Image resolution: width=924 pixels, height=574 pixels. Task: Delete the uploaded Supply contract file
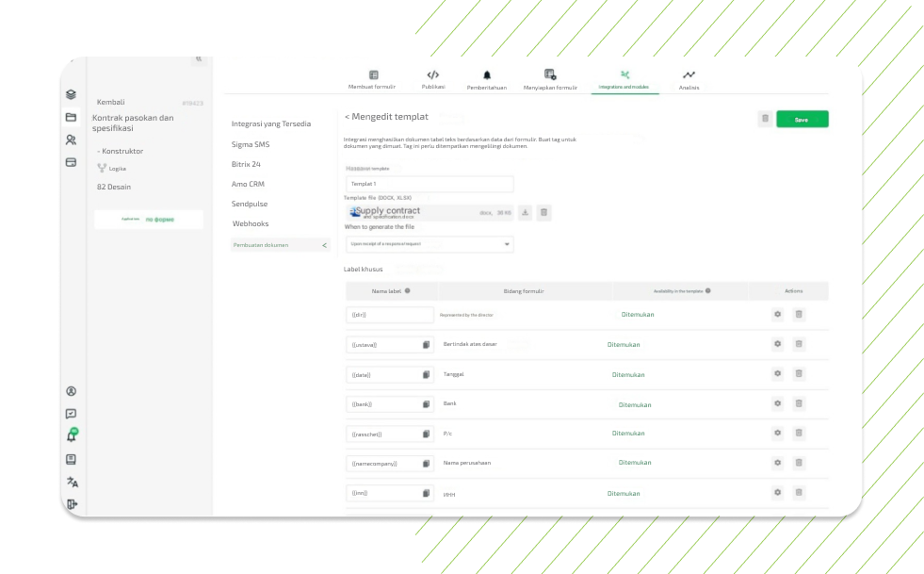543,213
